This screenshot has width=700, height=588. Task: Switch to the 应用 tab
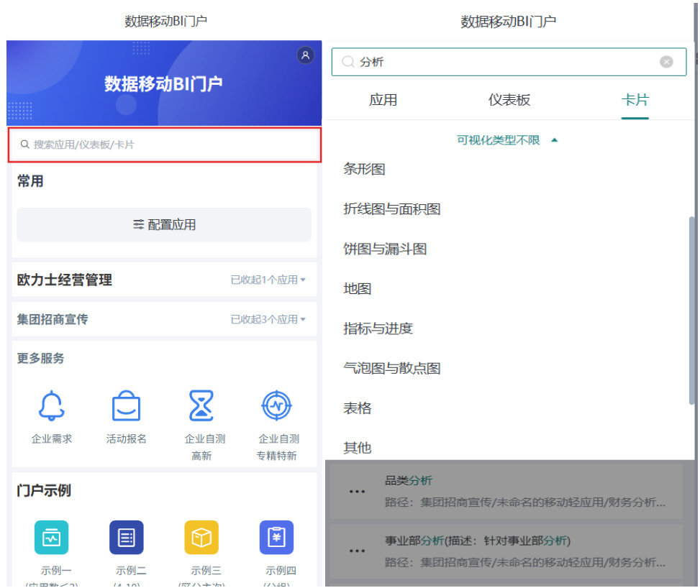tap(383, 100)
